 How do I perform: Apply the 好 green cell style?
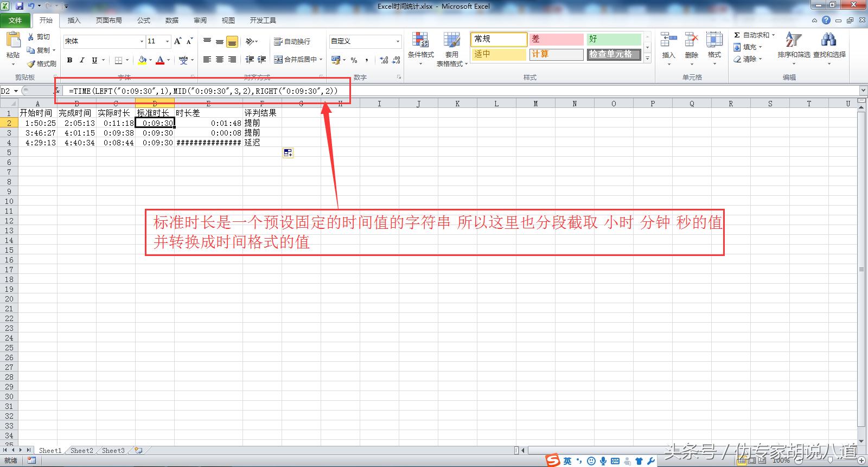[614, 39]
